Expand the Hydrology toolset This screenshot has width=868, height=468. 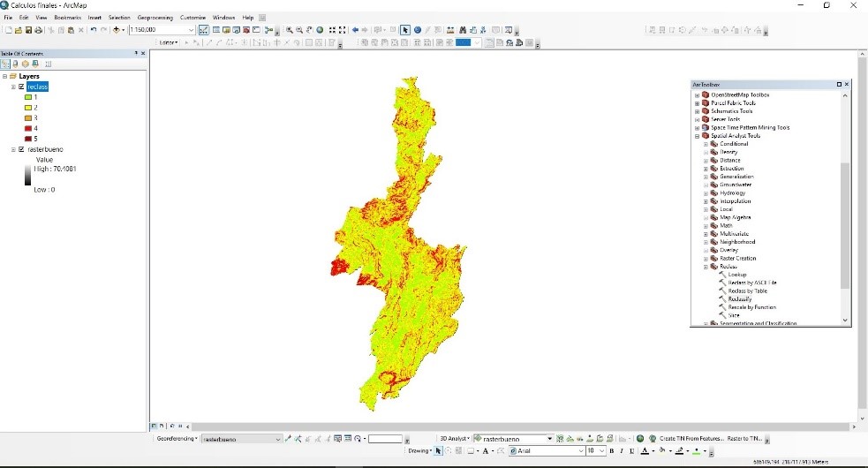tap(706, 192)
